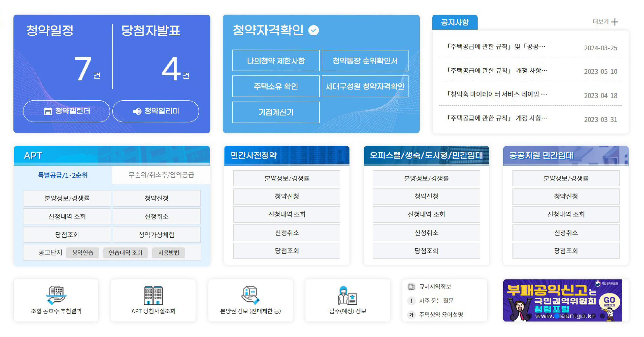Click the 가점계산기 button
Viewport: 644px width, 337px height.
point(276,112)
